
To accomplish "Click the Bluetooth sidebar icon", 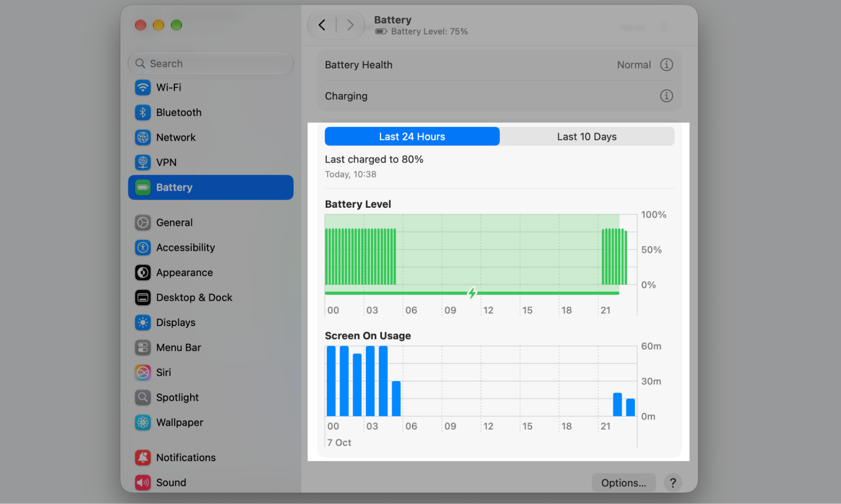I will click(143, 112).
